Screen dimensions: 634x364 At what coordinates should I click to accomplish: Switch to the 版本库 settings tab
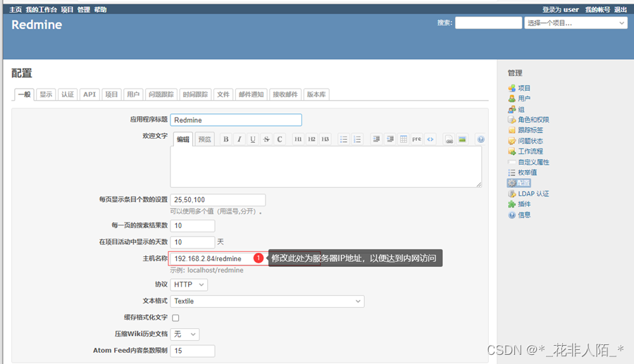316,94
